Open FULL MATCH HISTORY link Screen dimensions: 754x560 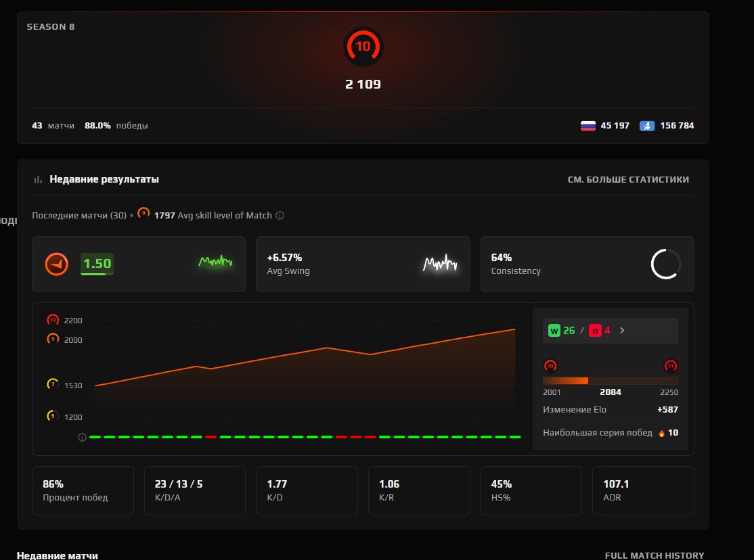(x=654, y=556)
